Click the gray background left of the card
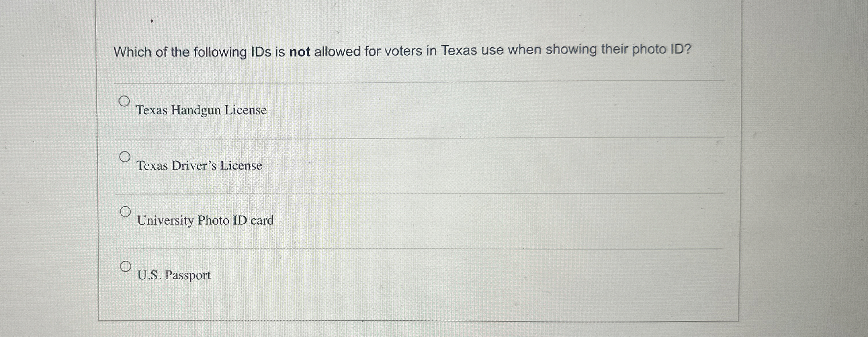Screen dimensions: 868x337 point(47,169)
